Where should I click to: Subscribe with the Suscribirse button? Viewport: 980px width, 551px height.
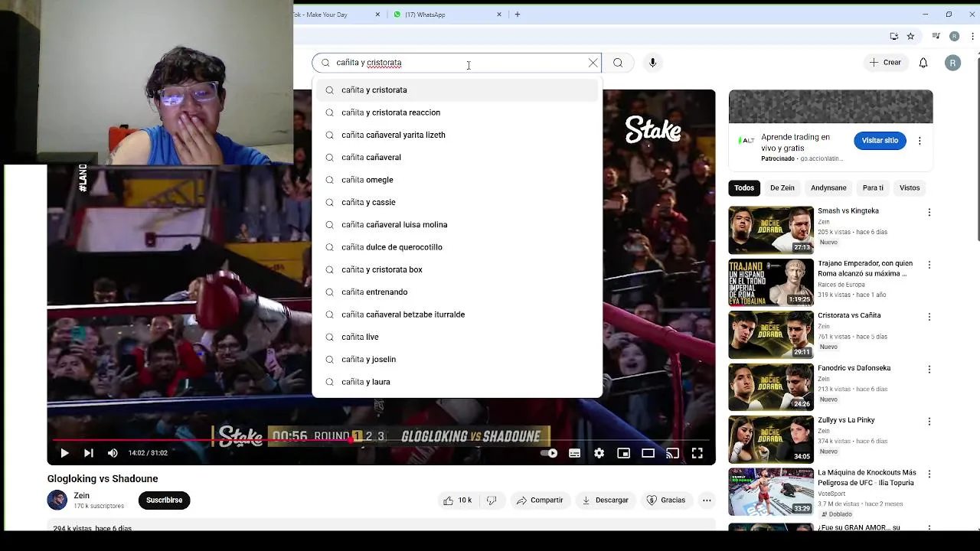point(164,500)
